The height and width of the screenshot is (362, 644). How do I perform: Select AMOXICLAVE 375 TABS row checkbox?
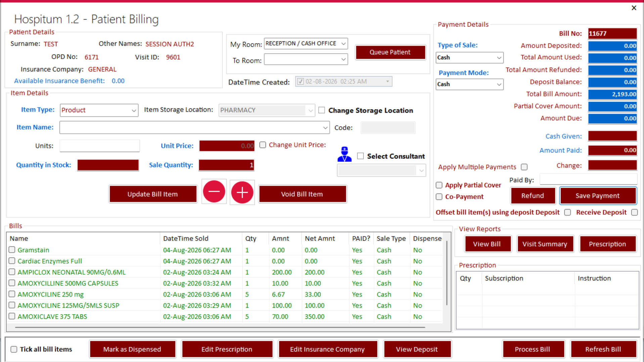pyautogui.click(x=12, y=316)
